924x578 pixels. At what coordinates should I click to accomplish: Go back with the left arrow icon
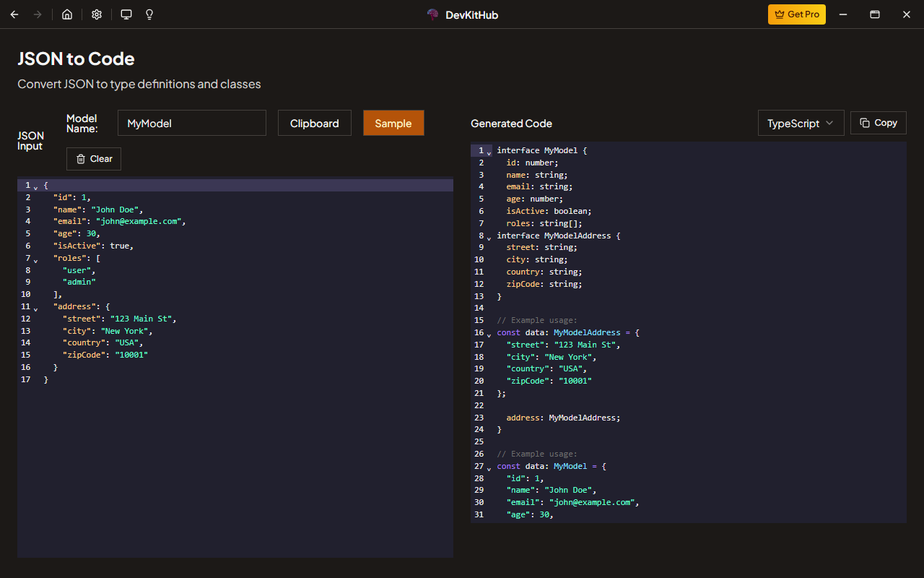click(14, 14)
